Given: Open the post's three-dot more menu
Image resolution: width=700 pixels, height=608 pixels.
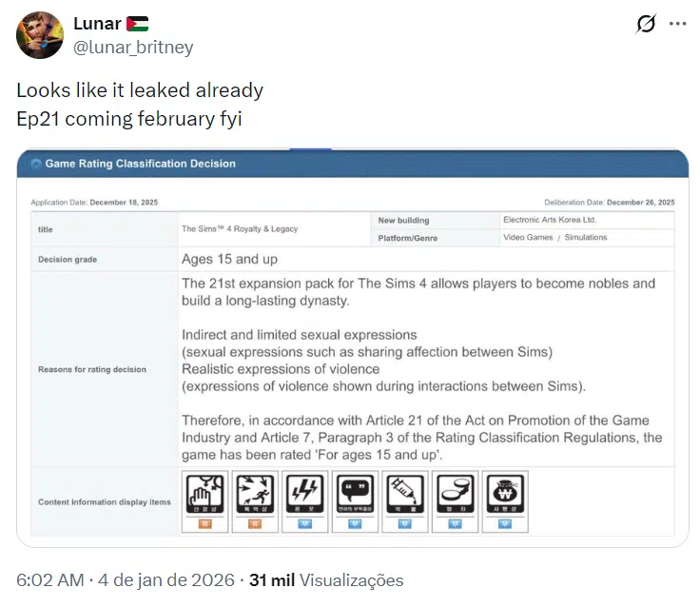Looking at the screenshot, I should 677,24.
